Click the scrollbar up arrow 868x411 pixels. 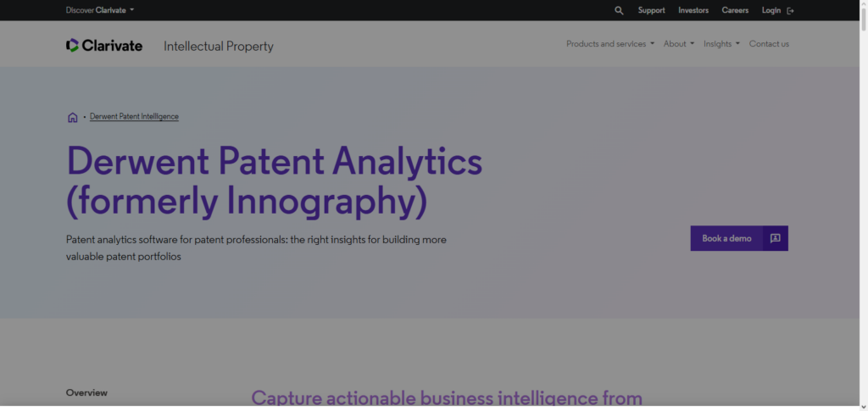[864, 4]
